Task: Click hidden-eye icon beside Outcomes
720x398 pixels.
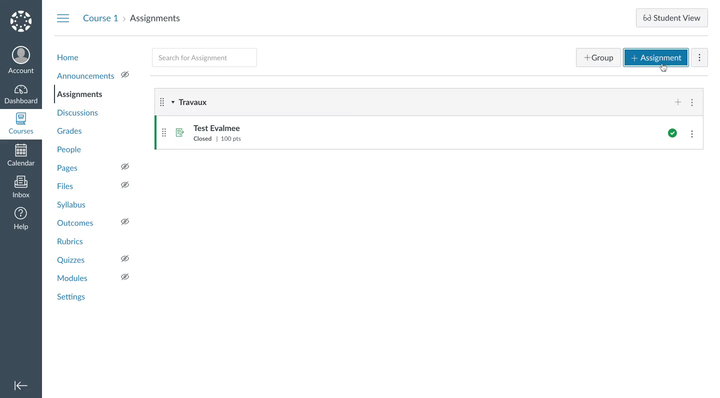Action: tap(125, 221)
